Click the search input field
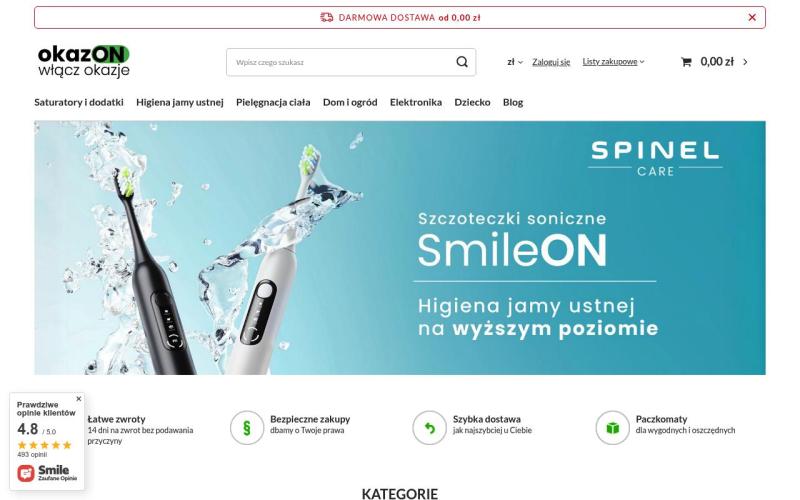This screenshot has height=500, width=800. (341, 62)
